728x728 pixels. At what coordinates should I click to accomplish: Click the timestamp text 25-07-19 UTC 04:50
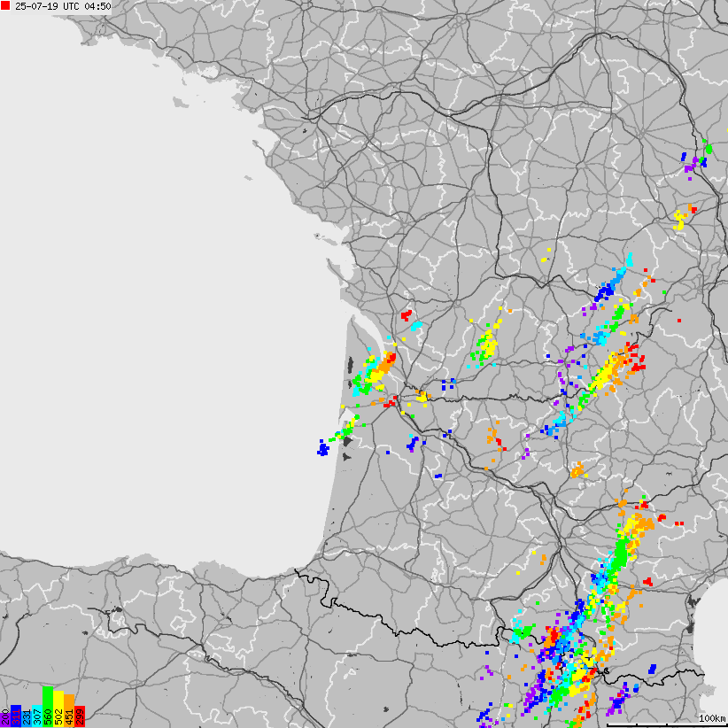(63, 6)
